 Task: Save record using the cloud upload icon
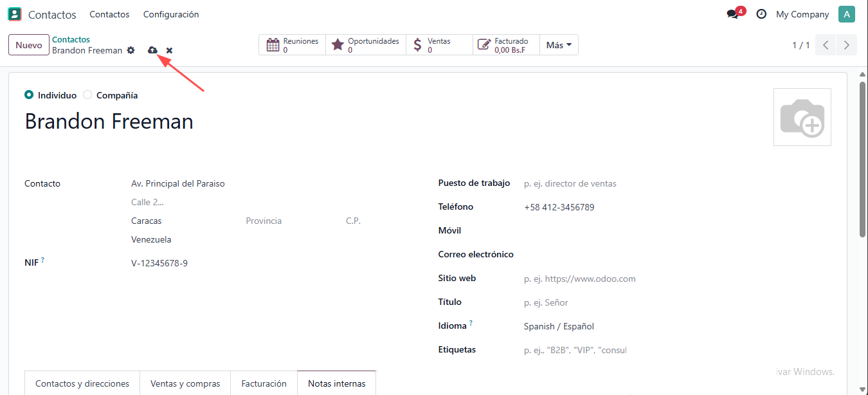tap(152, 50)
